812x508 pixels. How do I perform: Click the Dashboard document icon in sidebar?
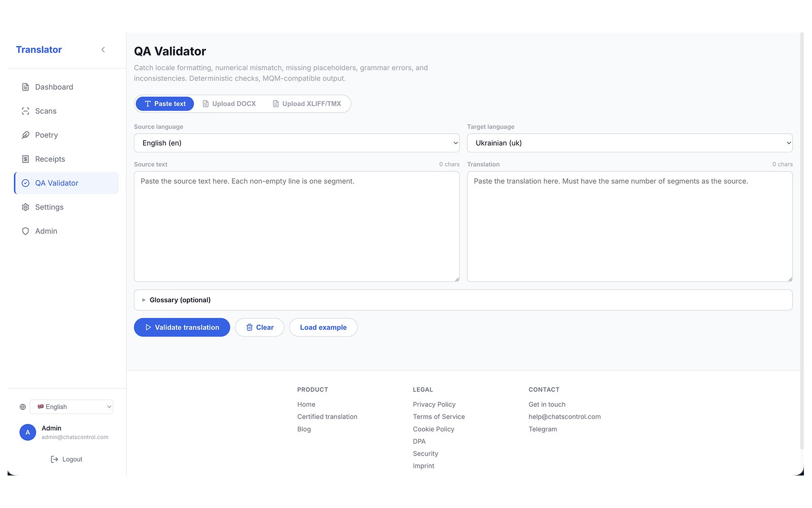(x=25, y=87)
